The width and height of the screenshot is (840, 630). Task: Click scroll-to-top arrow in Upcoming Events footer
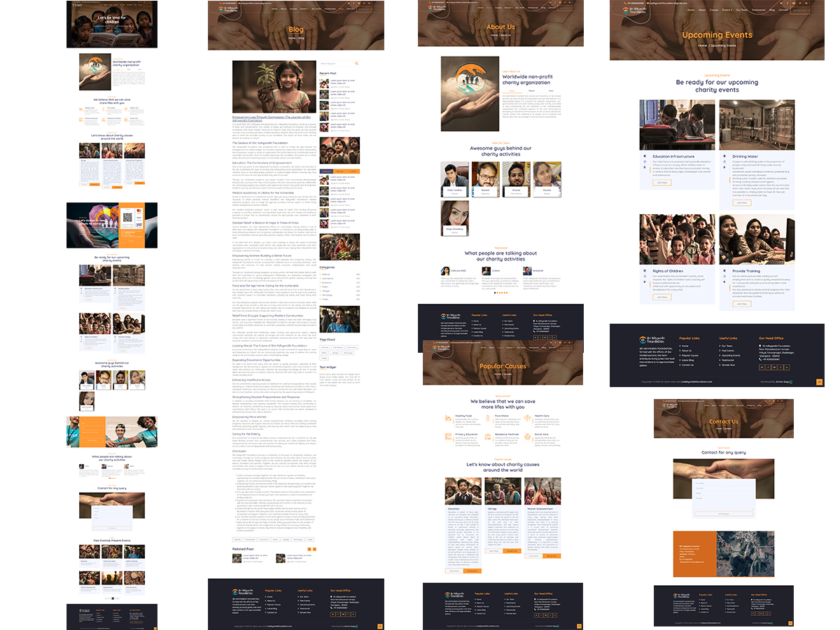point(819,381)
